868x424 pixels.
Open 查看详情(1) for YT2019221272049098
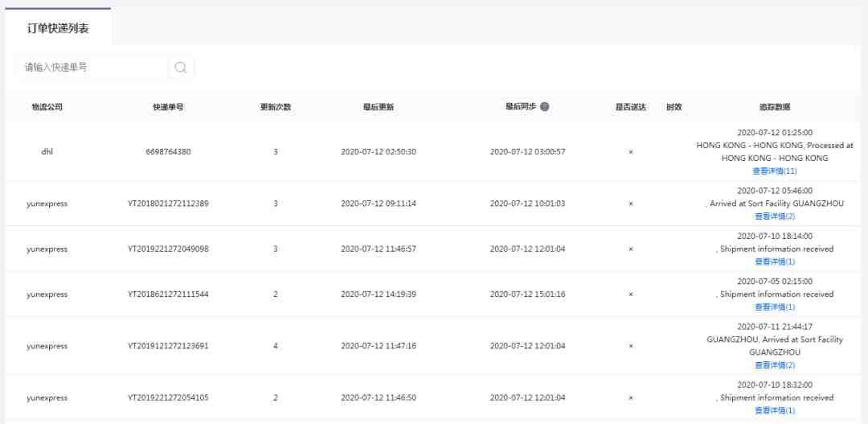[x=775, y=261]
